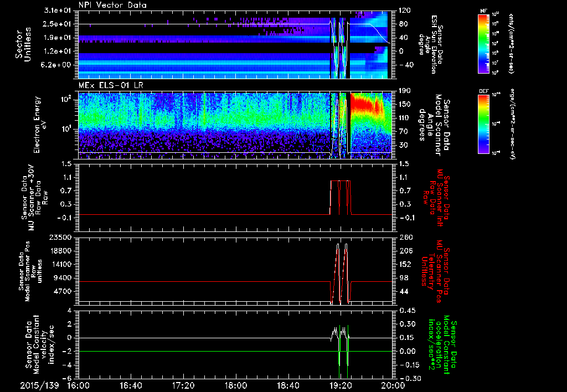Click the '0.45' acceleration tick label

pos(407,311)
